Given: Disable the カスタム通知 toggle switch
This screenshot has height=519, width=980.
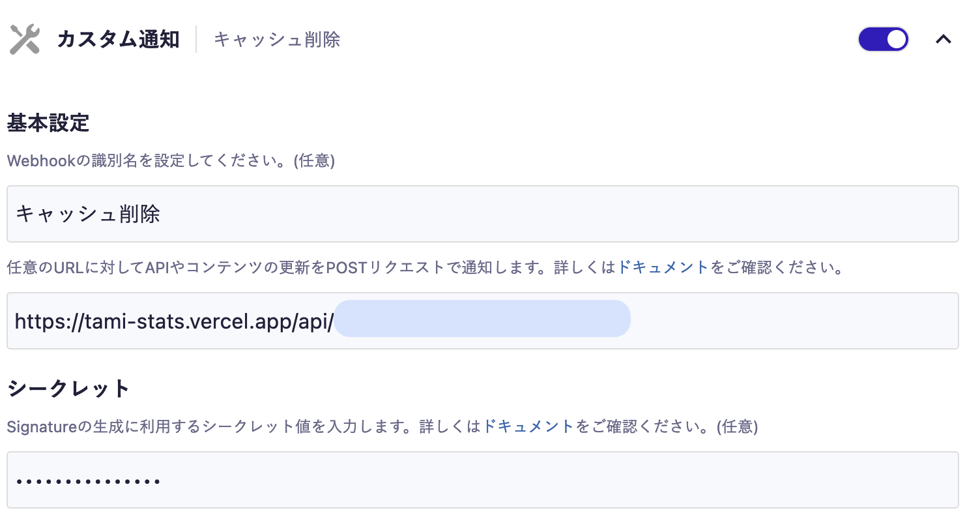Looking at the screenshot, I should coord(883,39).
